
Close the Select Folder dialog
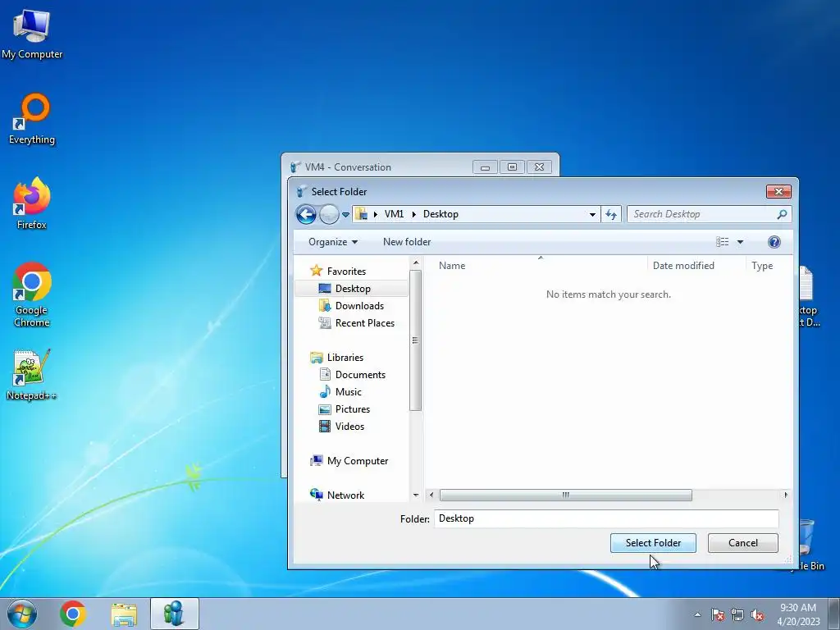(x=778, y=191)
